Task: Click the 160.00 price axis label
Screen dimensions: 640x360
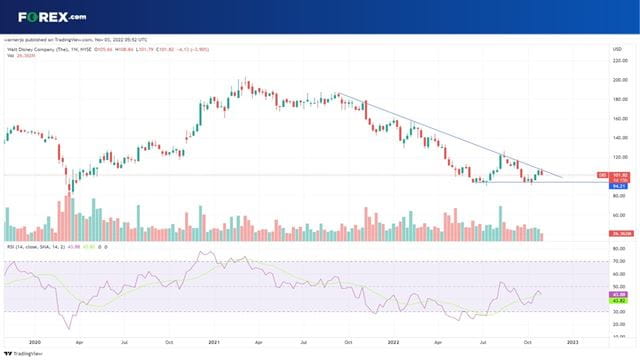Action: click(x=620, y=119)
